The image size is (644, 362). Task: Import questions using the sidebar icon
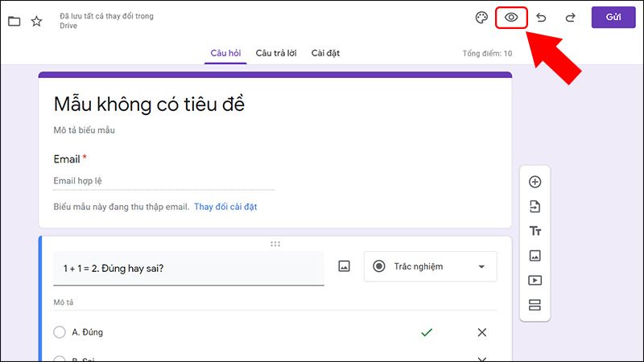pyautogui.click(x=535, y=207)
